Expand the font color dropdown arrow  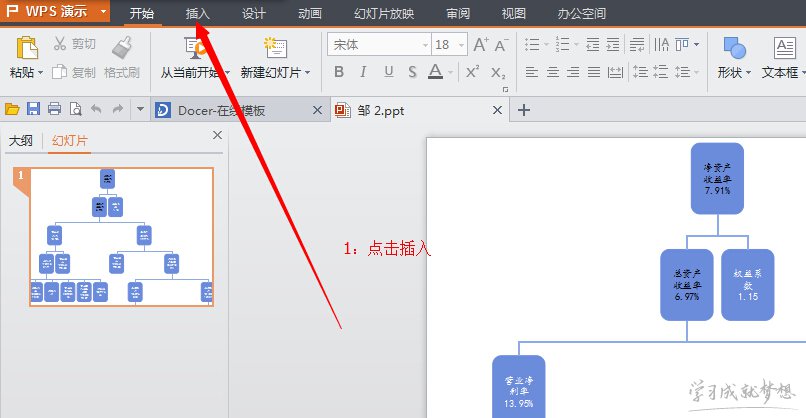[x=450, y=72]
